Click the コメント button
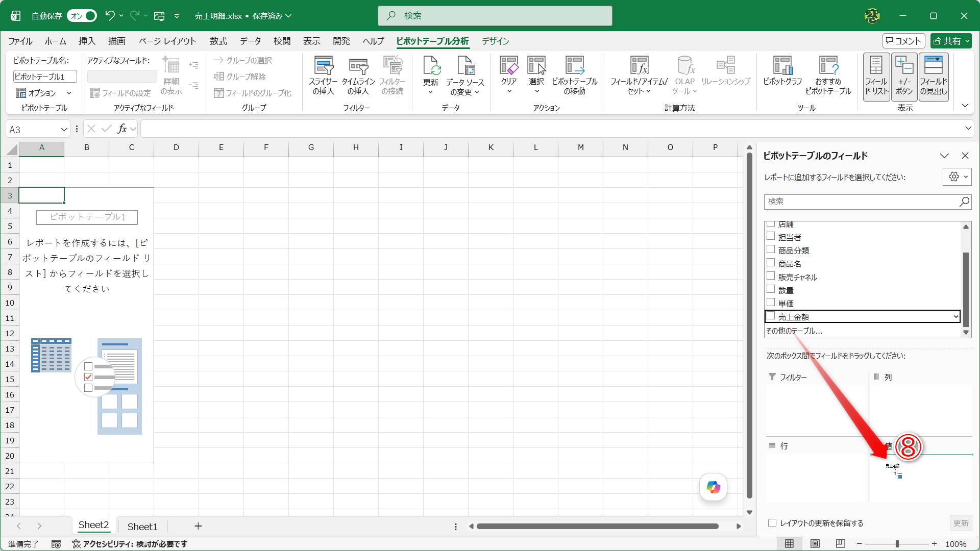 [903, 41]
